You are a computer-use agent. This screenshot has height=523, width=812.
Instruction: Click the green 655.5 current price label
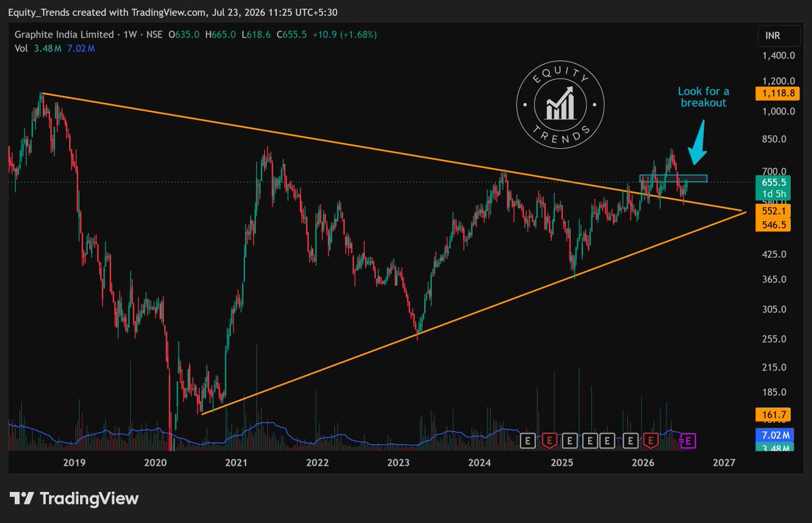[772, 182]
